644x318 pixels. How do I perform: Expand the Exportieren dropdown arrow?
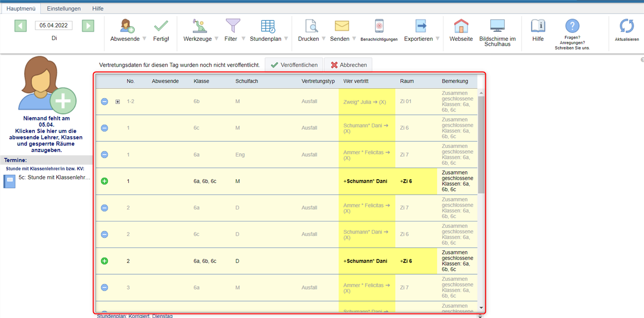pyautogui.click(x=438, y=39)
